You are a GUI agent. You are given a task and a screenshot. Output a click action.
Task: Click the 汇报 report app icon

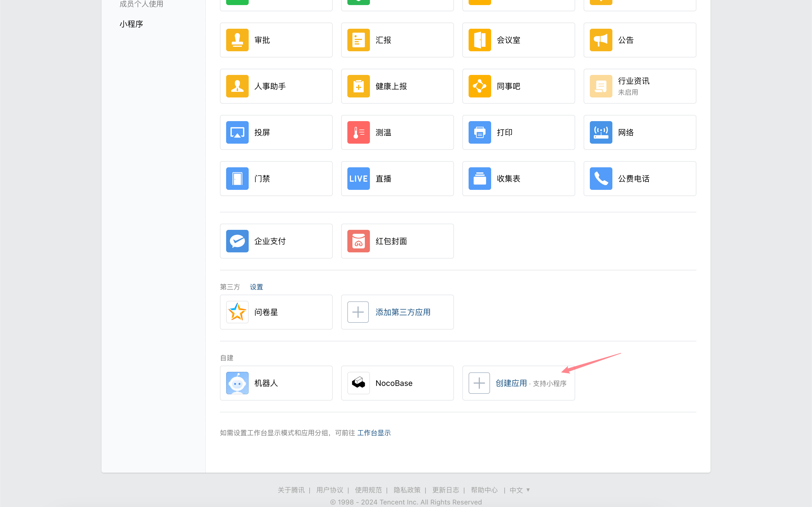point(358,40)
